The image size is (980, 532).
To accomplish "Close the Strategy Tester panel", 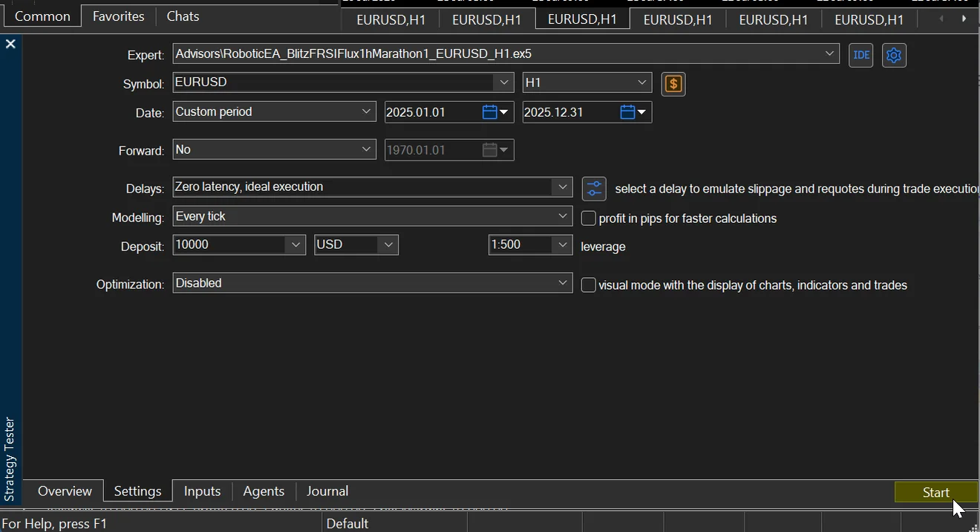I will click(x=10, y=45).
